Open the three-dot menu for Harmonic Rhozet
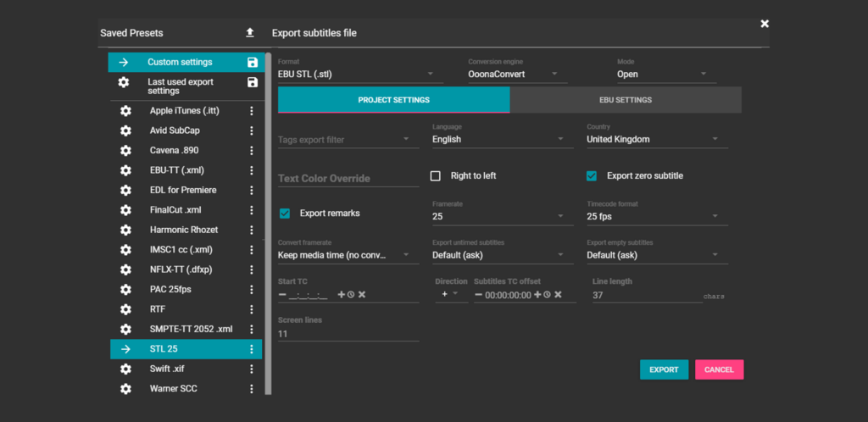 click(251, 230)
